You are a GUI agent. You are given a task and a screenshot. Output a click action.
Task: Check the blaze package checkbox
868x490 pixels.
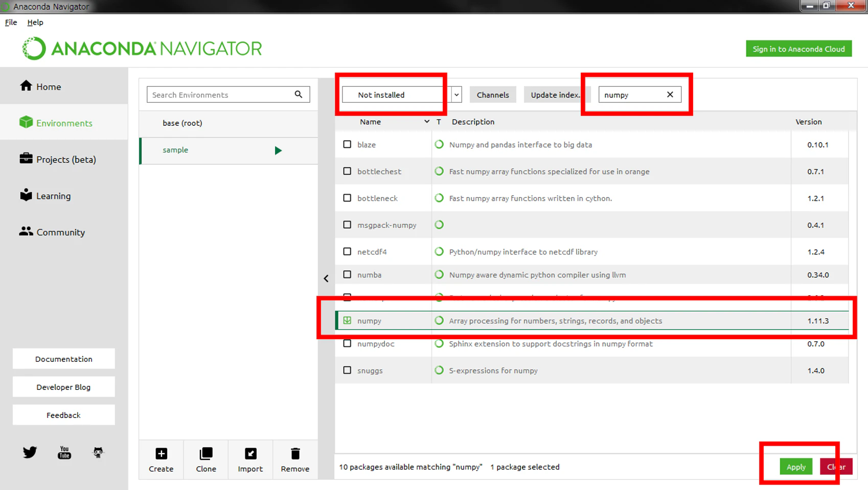coord(347,145)
